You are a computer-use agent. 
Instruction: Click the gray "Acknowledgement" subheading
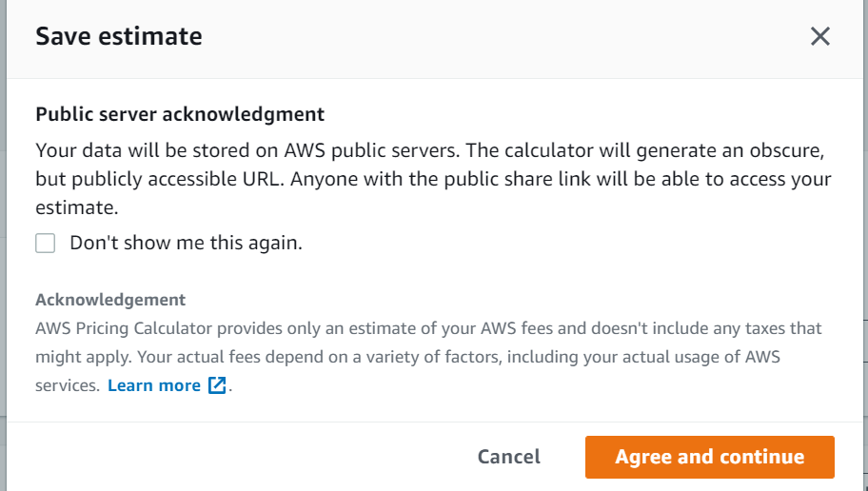click(x=110, y=300)
